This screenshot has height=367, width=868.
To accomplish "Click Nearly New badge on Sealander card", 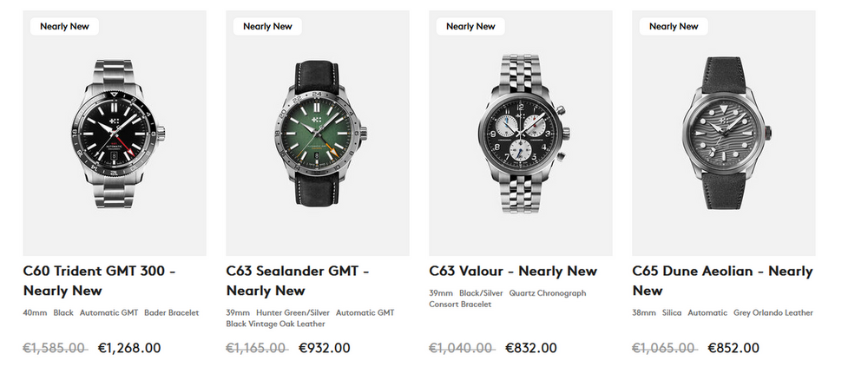I will 267,27.
